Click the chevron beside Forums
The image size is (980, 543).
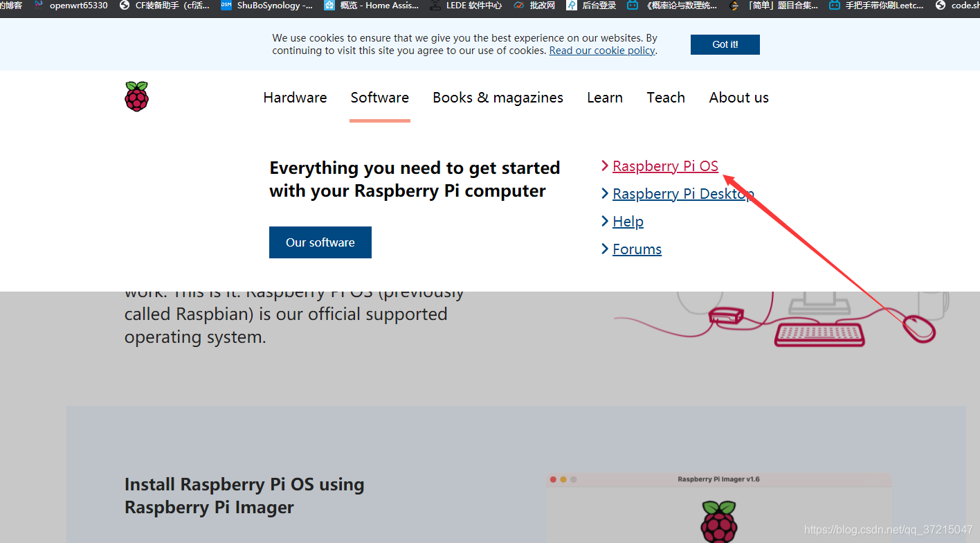606,249
